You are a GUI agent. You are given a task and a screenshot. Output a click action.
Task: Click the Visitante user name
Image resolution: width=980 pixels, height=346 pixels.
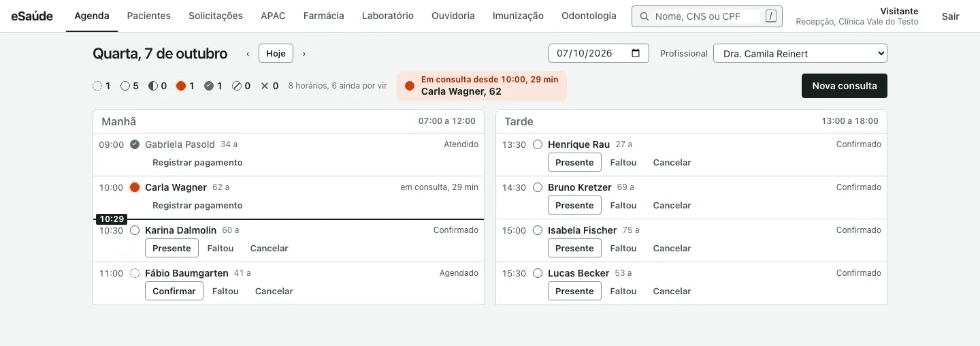coord(899,12)
